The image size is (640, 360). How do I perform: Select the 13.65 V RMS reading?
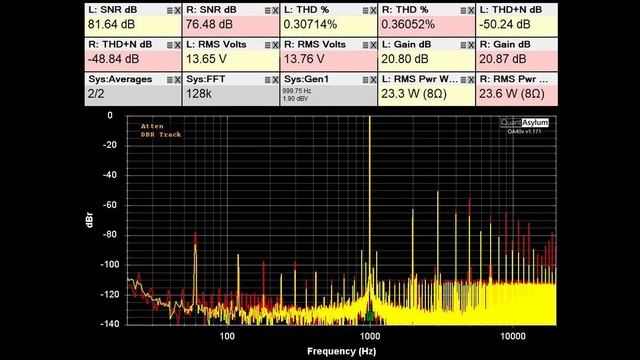pos(206,59)
